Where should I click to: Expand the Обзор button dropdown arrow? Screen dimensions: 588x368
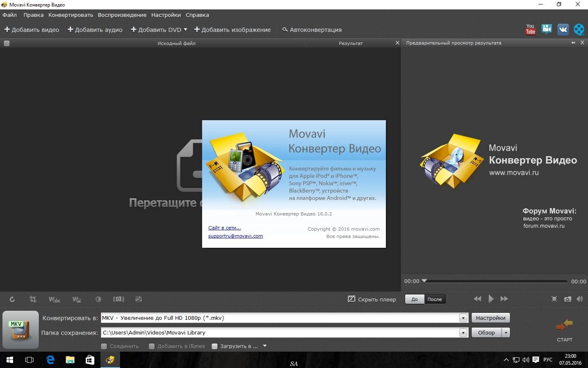(506, 333)
